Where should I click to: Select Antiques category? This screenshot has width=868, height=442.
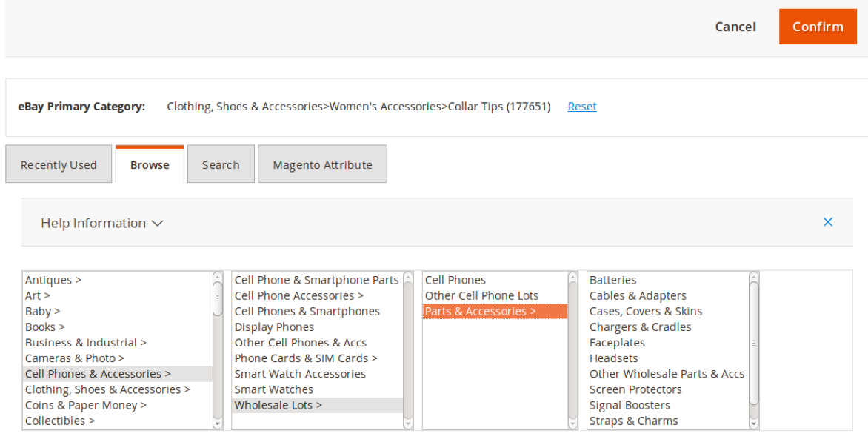click(117, 280)
